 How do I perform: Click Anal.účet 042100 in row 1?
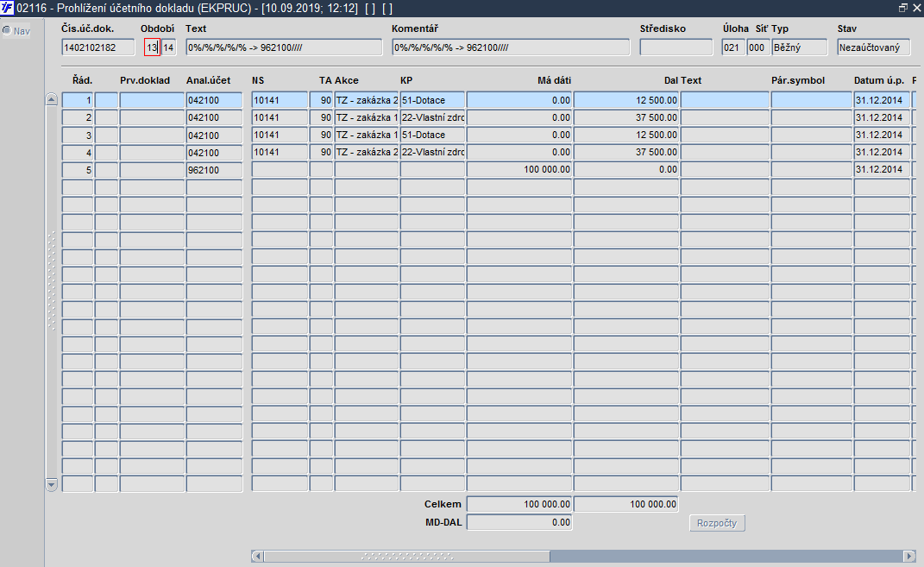pyautogui.click(x=215, y=100)
